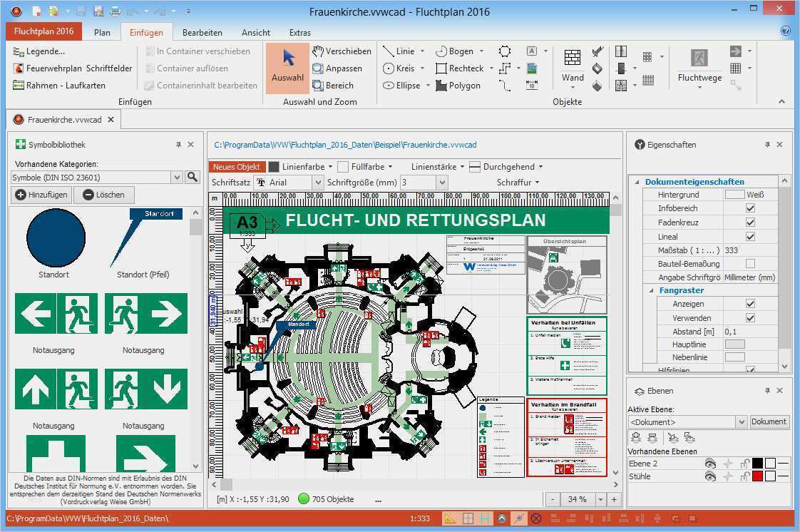Expand the Linienfarbe dropdown arrow

pos(330,167)
